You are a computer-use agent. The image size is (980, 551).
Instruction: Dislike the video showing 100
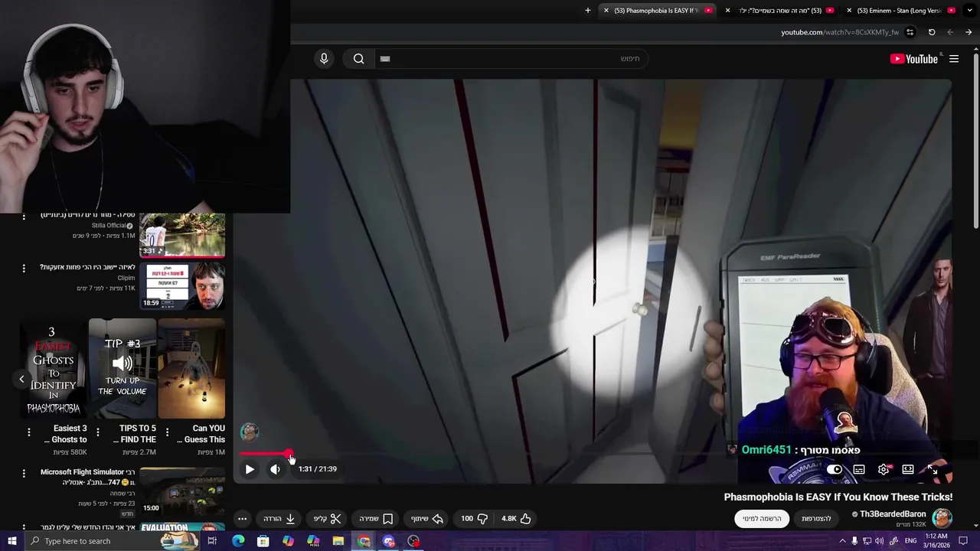475,518
